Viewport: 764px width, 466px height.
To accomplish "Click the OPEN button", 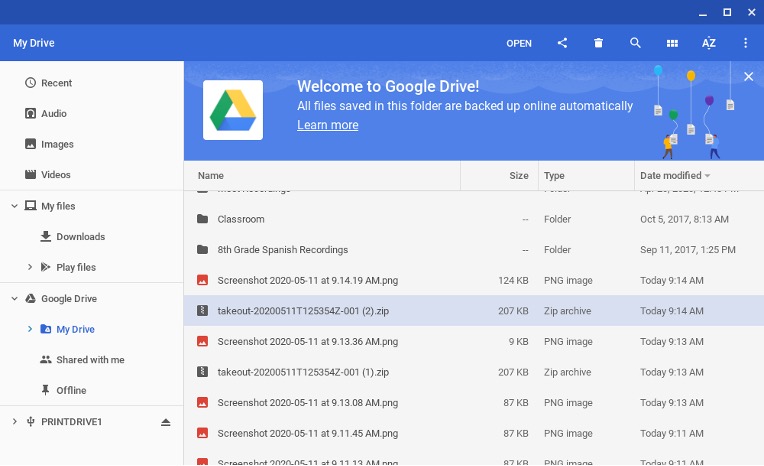I will (519, 43).
